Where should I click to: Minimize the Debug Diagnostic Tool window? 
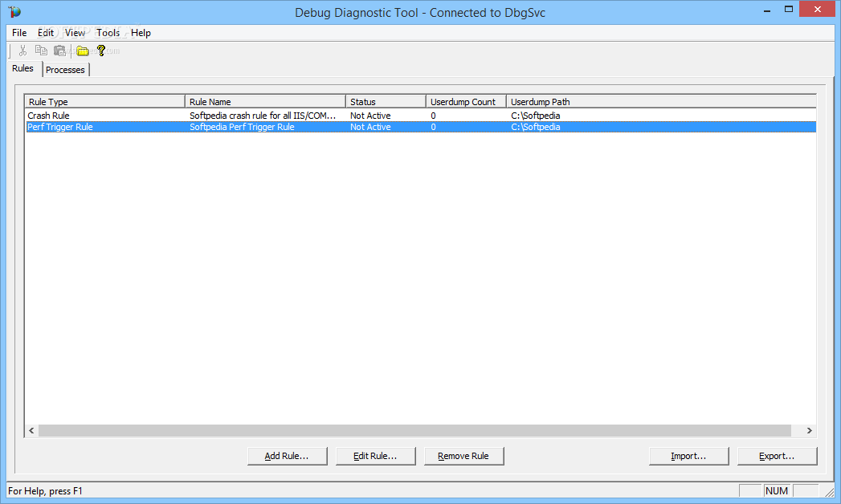[767, 10]
